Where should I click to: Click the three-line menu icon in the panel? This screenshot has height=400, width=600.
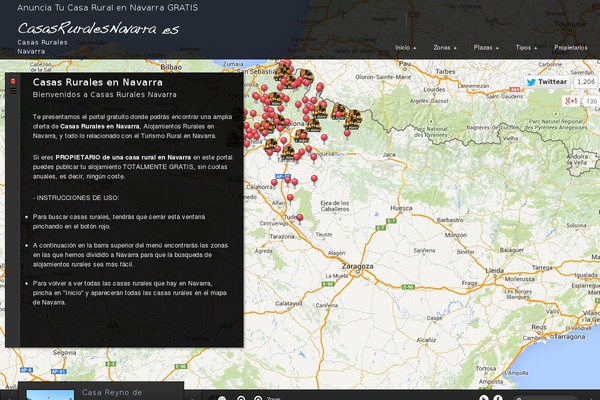coord(13,91)
